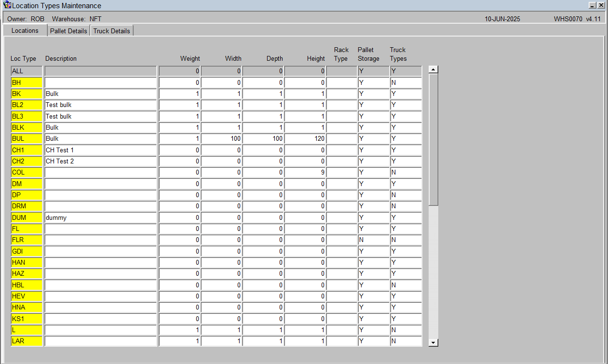Select the Locations tab

(25, 30)
